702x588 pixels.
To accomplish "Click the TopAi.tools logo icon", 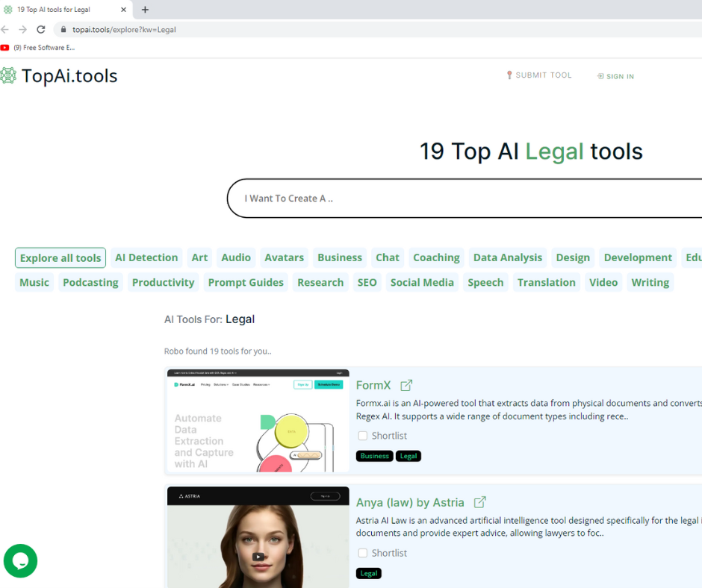I will pyautogui.click(x=8, y=75).
